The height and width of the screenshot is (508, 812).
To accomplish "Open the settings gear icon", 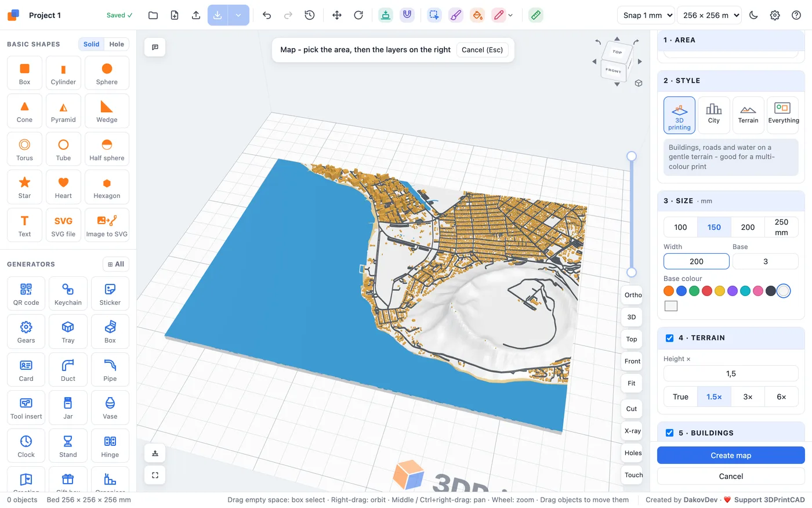I will (775, 15).
